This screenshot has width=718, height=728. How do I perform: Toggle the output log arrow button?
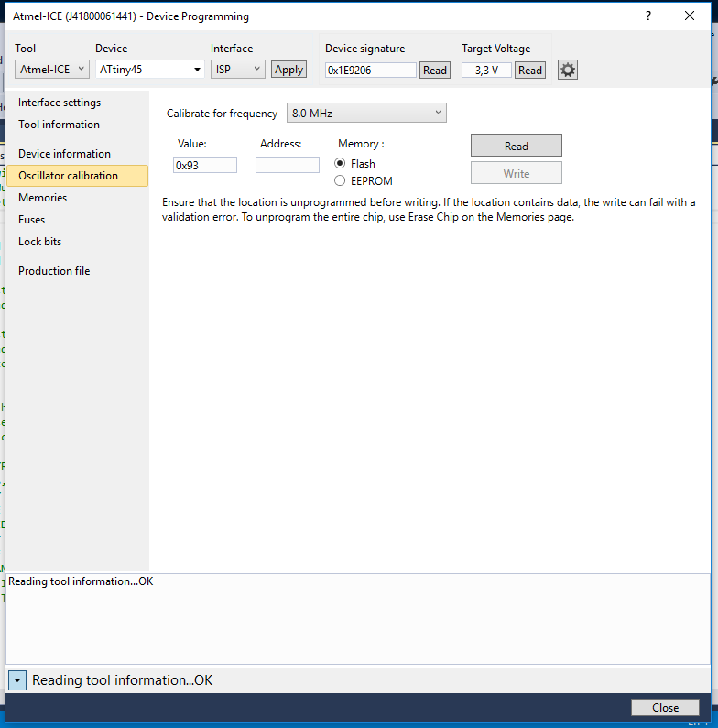coord(17,680)
